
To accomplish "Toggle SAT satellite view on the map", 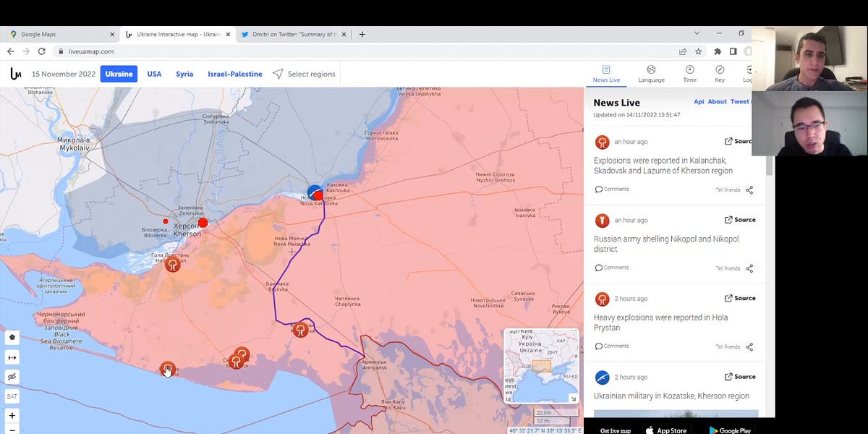I will tap(12, 396).
